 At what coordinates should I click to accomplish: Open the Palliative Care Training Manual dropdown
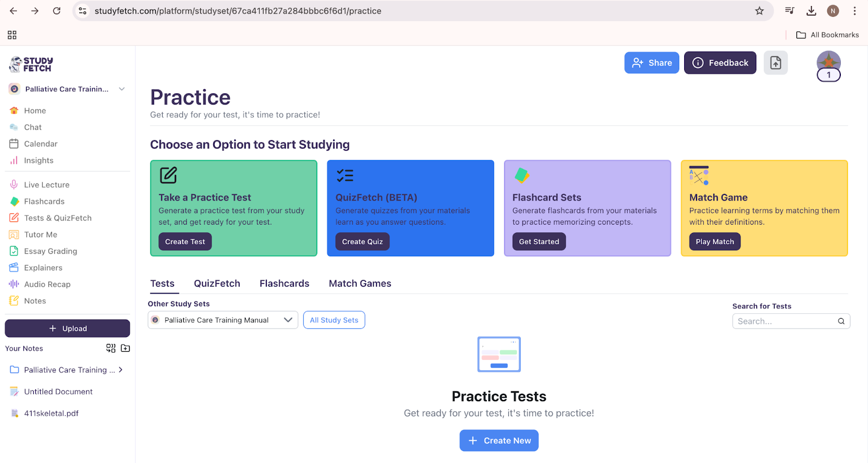pos(223,320)
